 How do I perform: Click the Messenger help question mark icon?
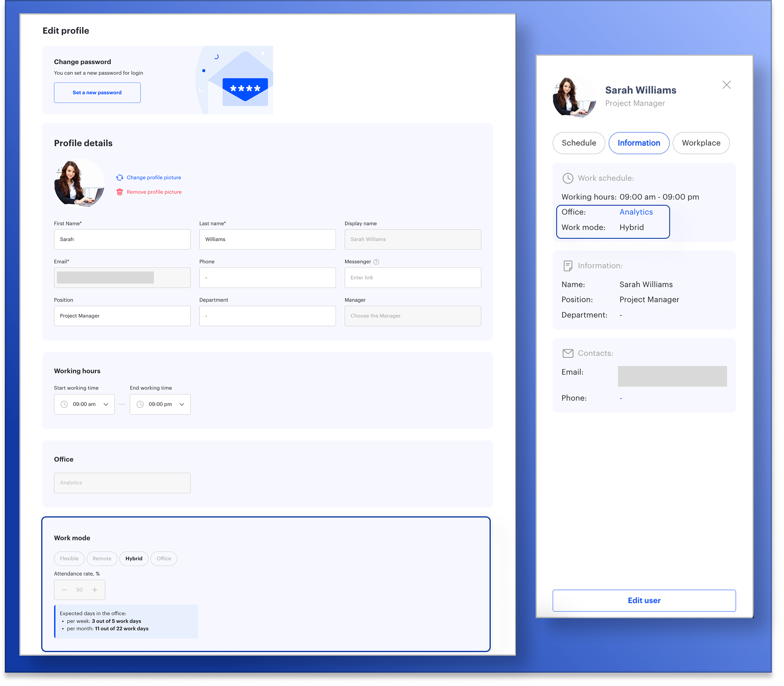[376, 262]
